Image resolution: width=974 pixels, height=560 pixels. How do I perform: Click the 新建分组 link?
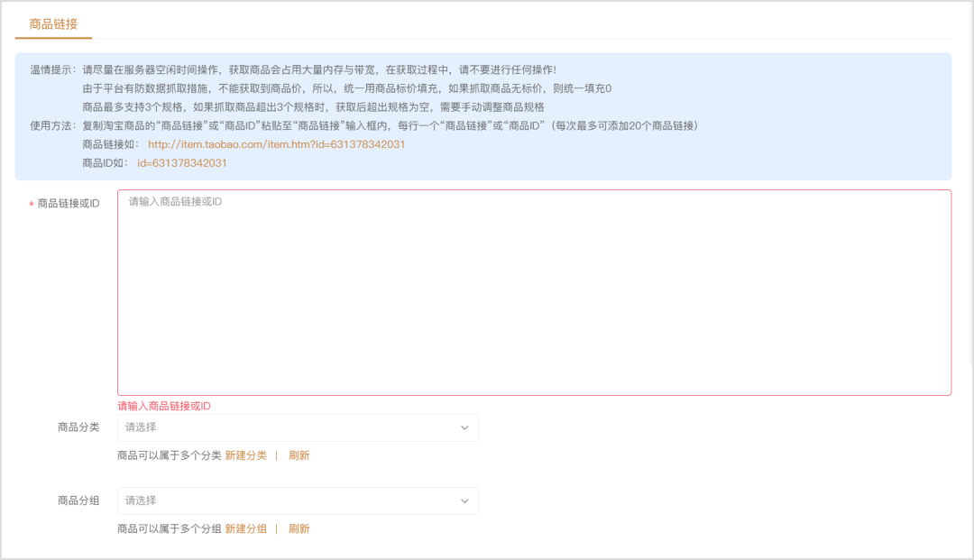(x=246, y=529)
